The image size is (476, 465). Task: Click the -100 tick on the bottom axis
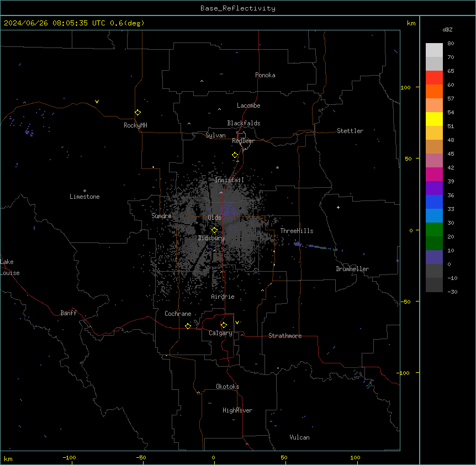coord(69,458)
